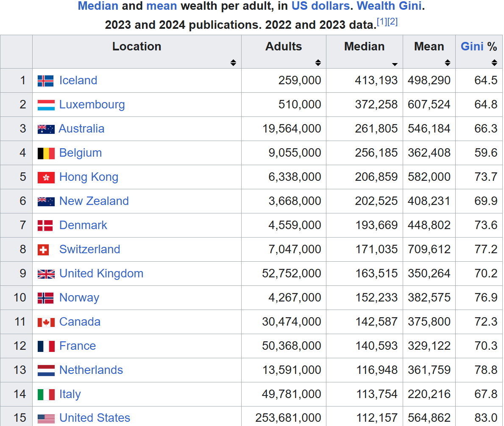This screenshot has width=504, height=426.
Task: Click the Denmark flag icon
Action: tap(45, 226)
